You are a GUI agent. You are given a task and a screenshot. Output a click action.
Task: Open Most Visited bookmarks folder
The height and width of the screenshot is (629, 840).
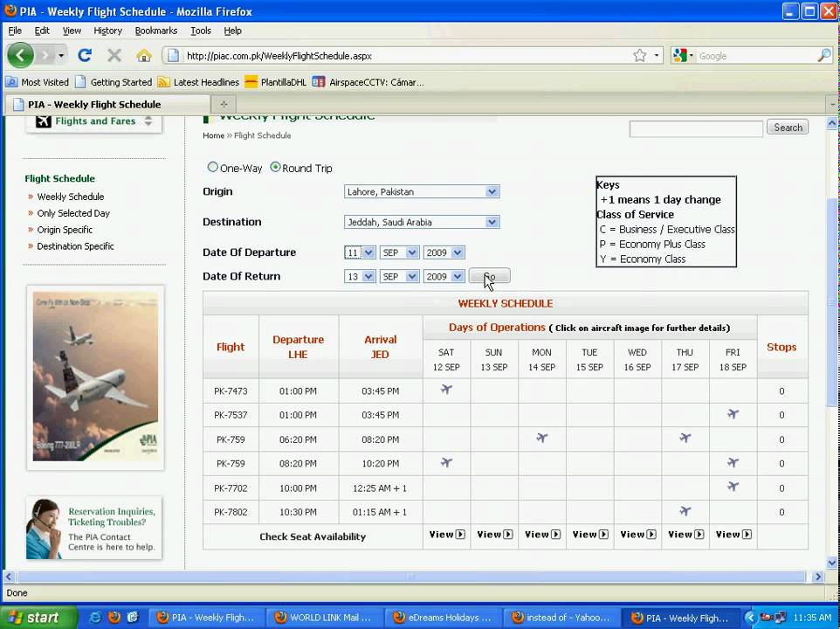tap(38, 82)
